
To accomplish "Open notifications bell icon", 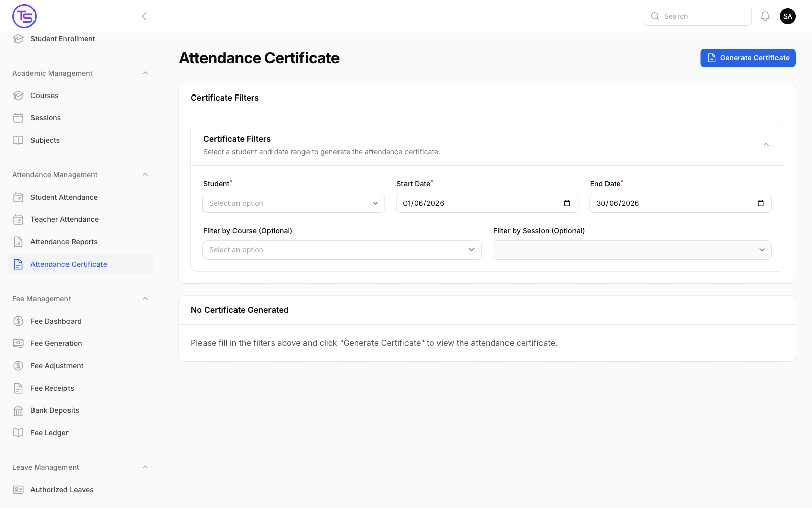I will 765,16.
